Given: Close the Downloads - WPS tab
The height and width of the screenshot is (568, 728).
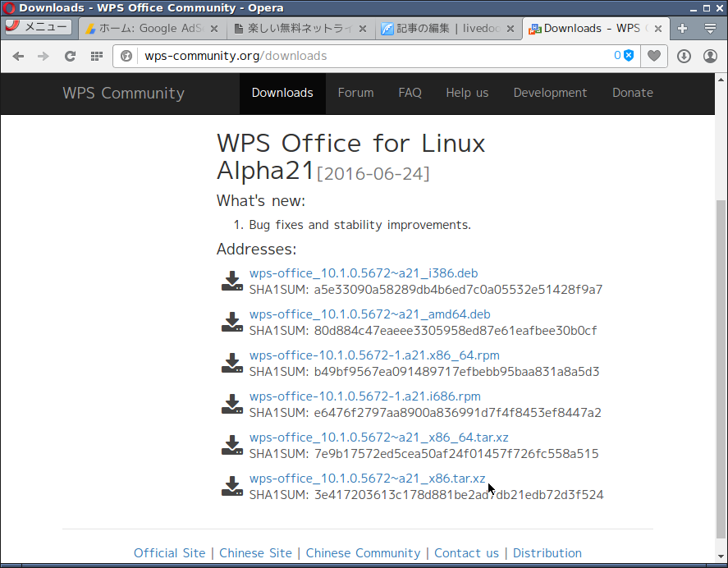Looking at the screenshot, I should [x=658, y=29].
